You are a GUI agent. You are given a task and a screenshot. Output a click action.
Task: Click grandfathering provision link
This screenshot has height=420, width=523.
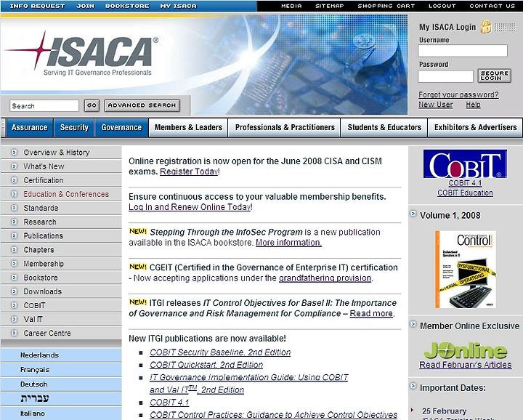point(325,278)
